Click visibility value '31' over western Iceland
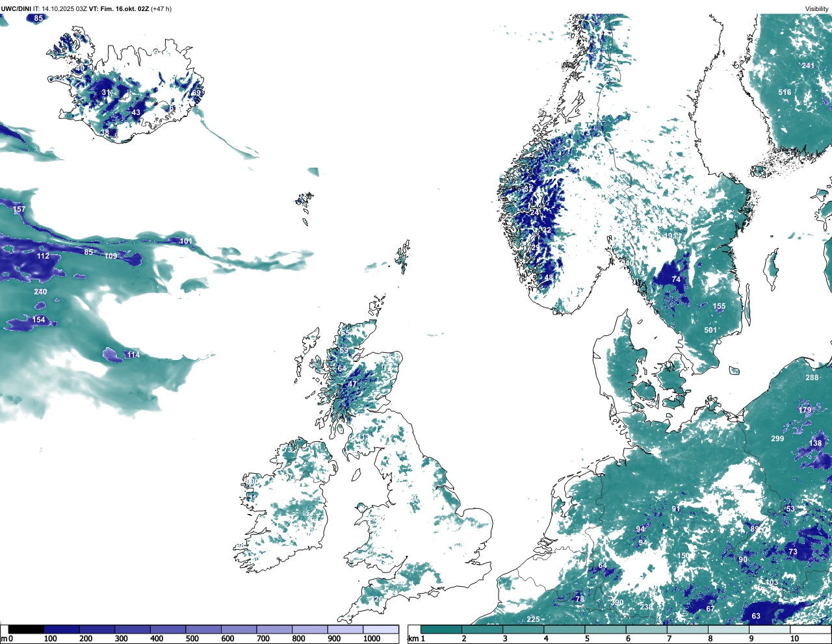832x644 pixels. pos(106,93)
